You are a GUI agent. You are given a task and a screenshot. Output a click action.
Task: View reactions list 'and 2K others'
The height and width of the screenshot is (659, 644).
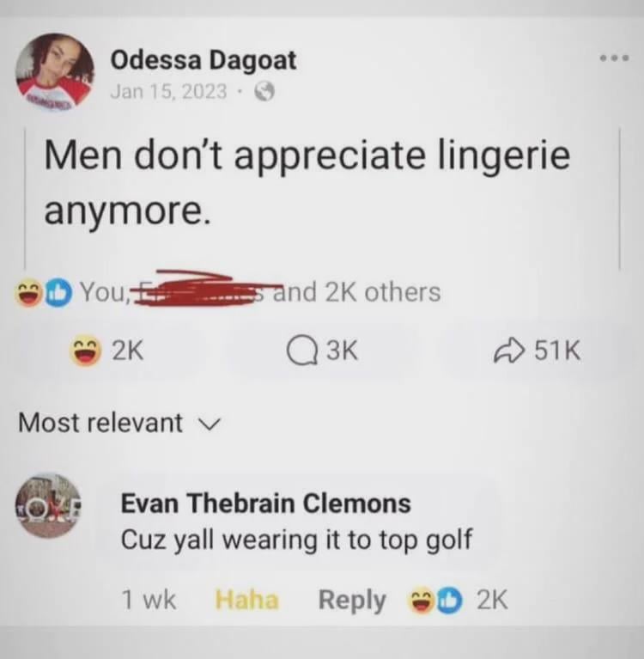357,291
